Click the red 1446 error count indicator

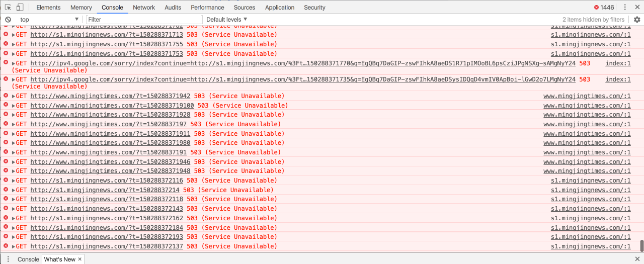(x=604, y=8)
